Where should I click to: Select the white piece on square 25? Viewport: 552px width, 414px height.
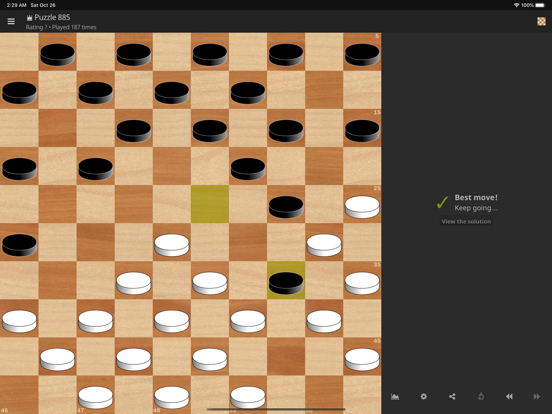362,207
